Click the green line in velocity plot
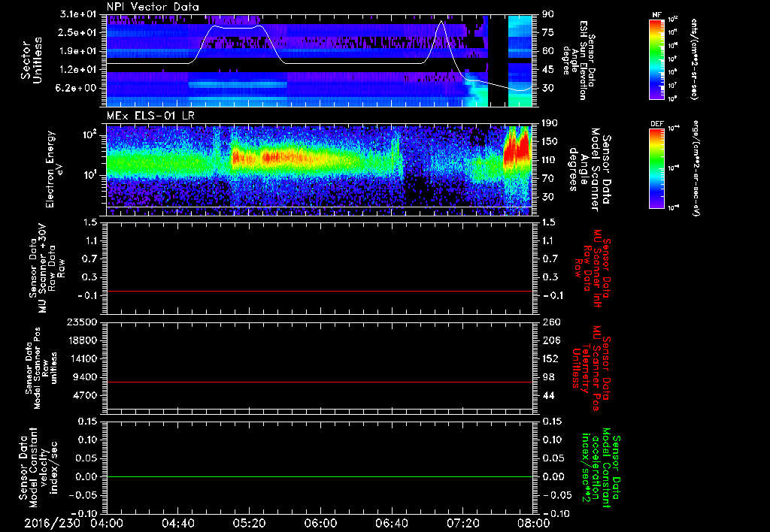Screen dimensions: 770x532 pos(319,476)
